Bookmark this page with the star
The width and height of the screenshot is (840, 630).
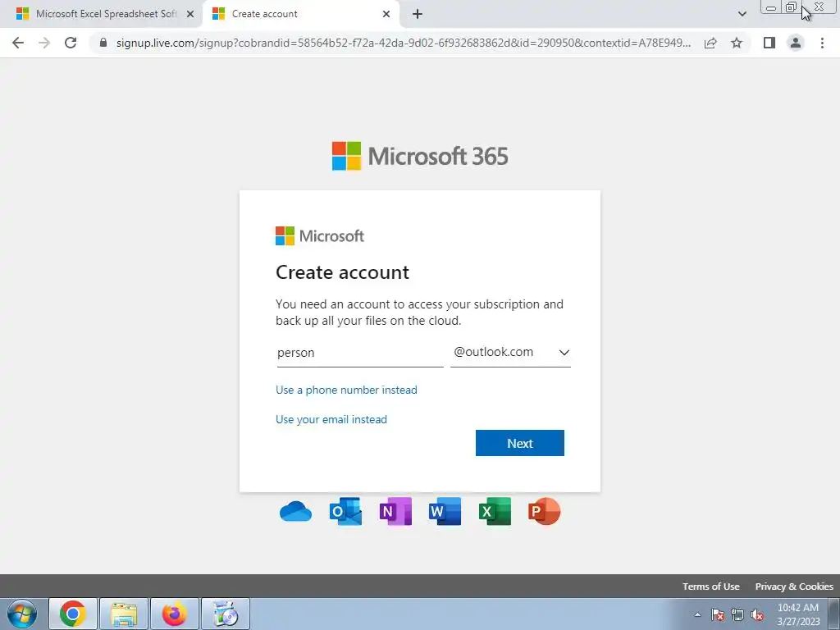tap(737, 43)
